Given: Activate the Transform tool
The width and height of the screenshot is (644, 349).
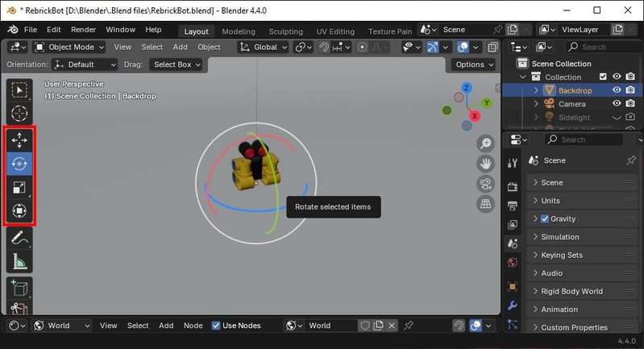Looking at the screenshot, I should pos(19,212).
